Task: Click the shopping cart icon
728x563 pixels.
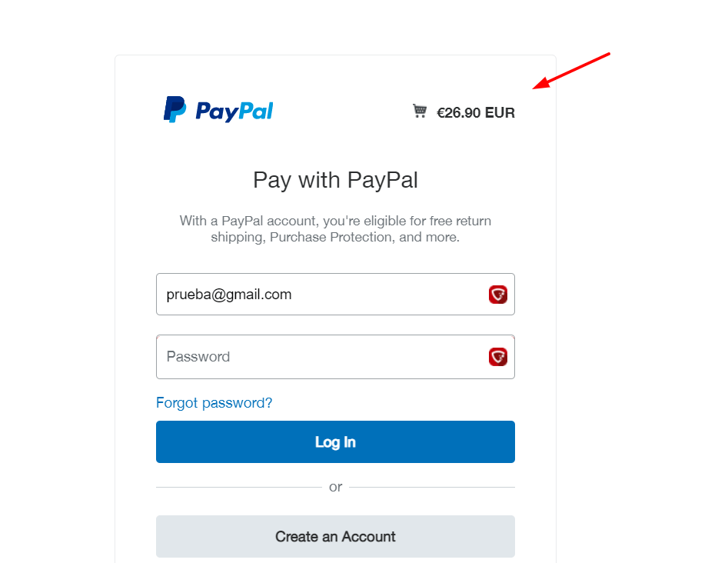Action: (x=420, y=111)
